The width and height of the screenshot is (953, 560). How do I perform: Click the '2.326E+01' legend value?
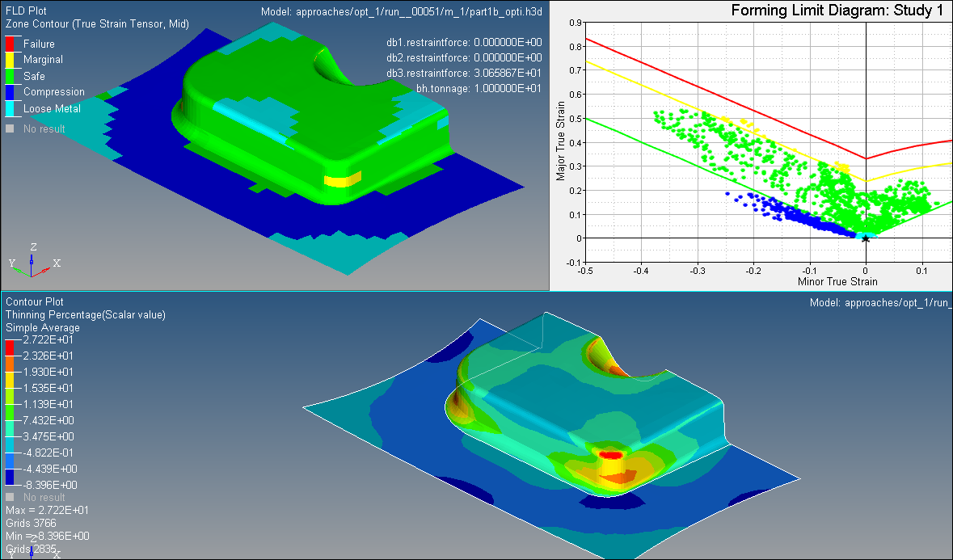pyautogui.click(x=48, y=356)
